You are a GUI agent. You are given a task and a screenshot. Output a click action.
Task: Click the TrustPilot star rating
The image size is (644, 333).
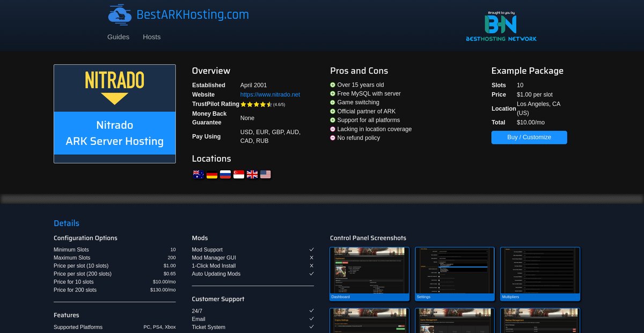[257, 104]
